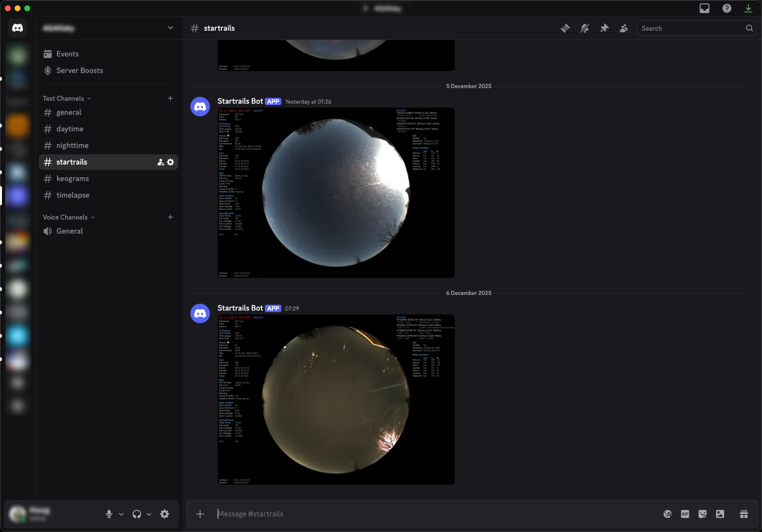762x532 pixels.
Task: Mute the microphone
Action: pos(109,514)
